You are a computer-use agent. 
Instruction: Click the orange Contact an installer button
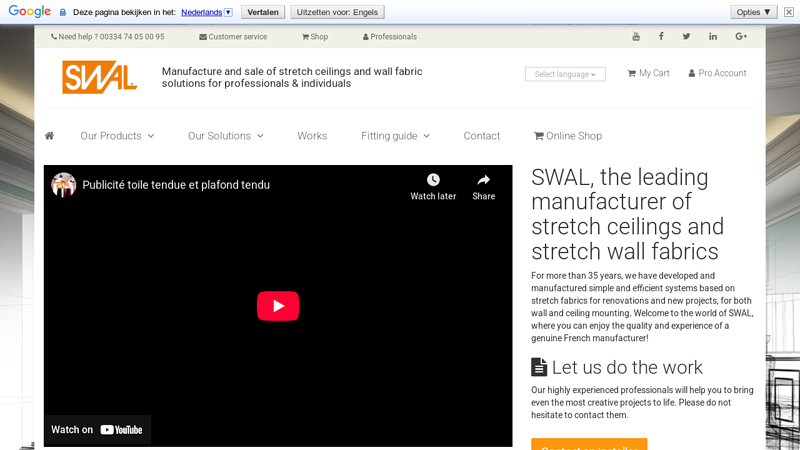[x=589, y=444]
